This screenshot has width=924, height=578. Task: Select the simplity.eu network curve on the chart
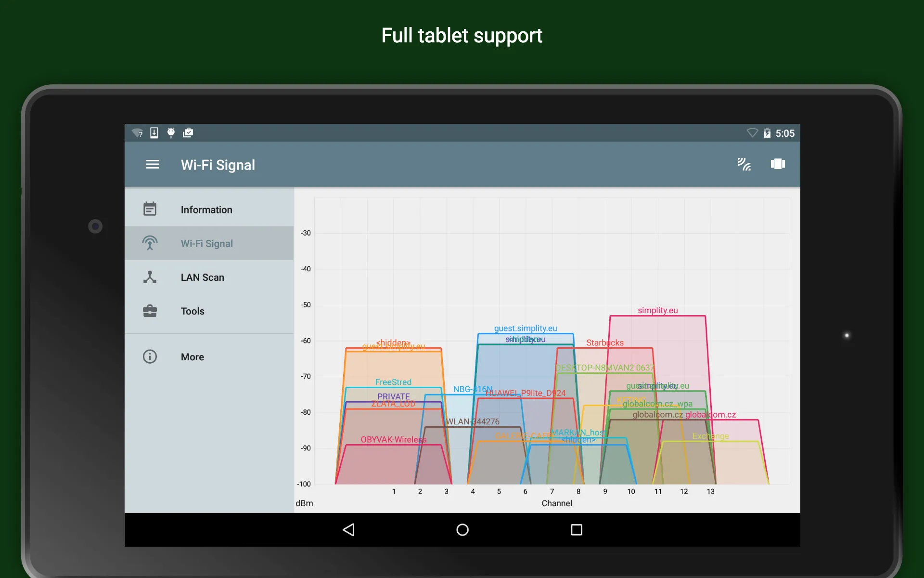pyautogui.click(x=657, y=311)
